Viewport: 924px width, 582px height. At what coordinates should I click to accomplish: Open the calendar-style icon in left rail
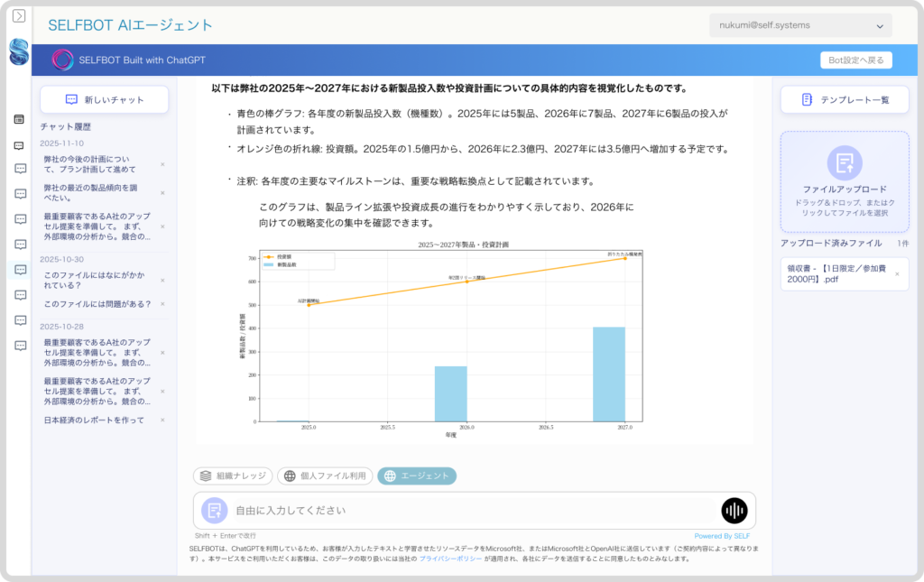[x=19, y=119]
